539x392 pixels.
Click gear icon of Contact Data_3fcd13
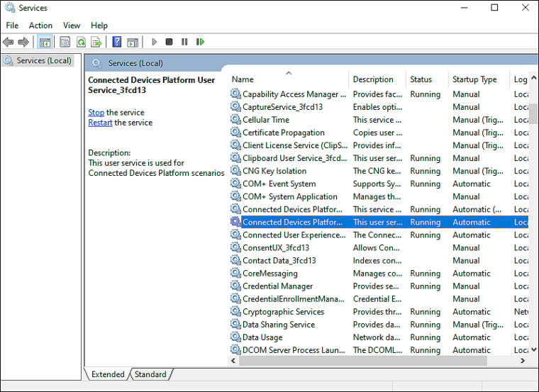(235, 260)
